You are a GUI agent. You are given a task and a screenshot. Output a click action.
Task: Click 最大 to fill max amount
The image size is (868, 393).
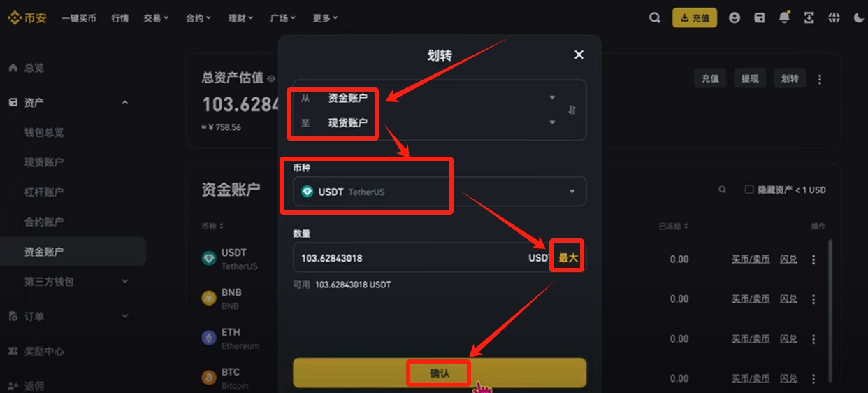[x=568, y=258]
